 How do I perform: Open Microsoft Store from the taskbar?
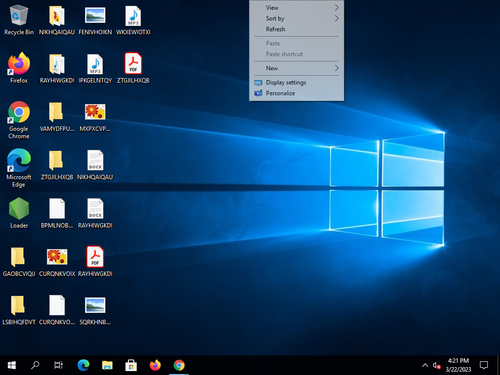pyautogui.click(x=131, y=365)
